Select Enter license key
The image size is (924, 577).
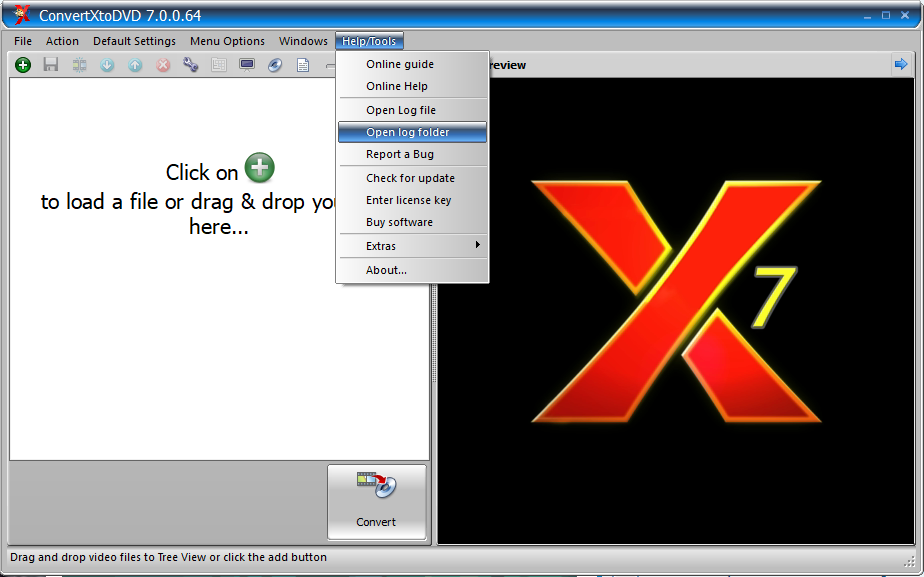point(412,200)
